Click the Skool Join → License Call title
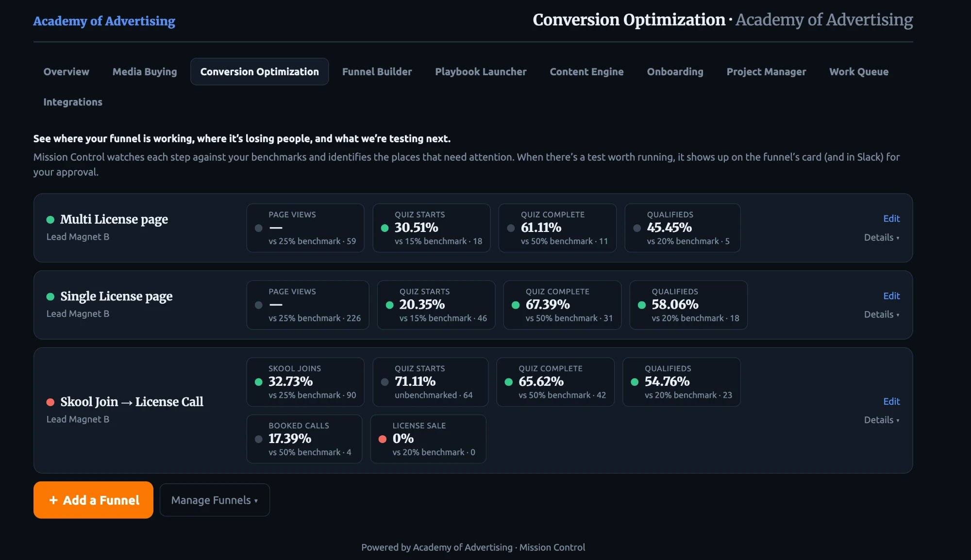The width and height of the screenshot is (971, 560). pyautogui.click(x=132, y=402)
